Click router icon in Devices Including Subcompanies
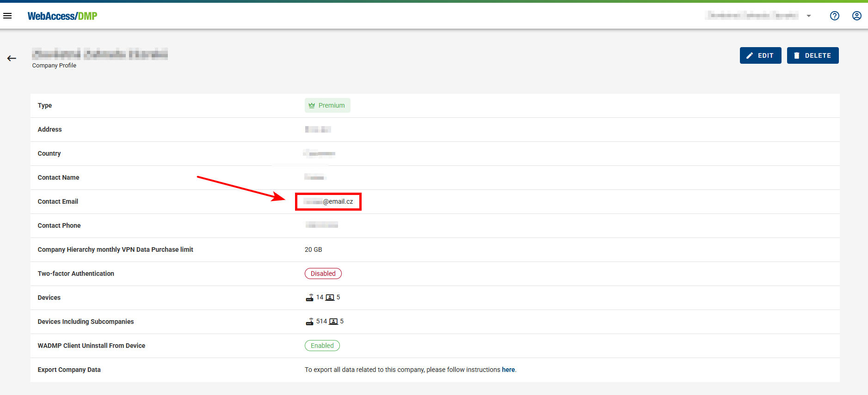The width and height of the screenshot is (868, 395). click(x=310, y=322)
